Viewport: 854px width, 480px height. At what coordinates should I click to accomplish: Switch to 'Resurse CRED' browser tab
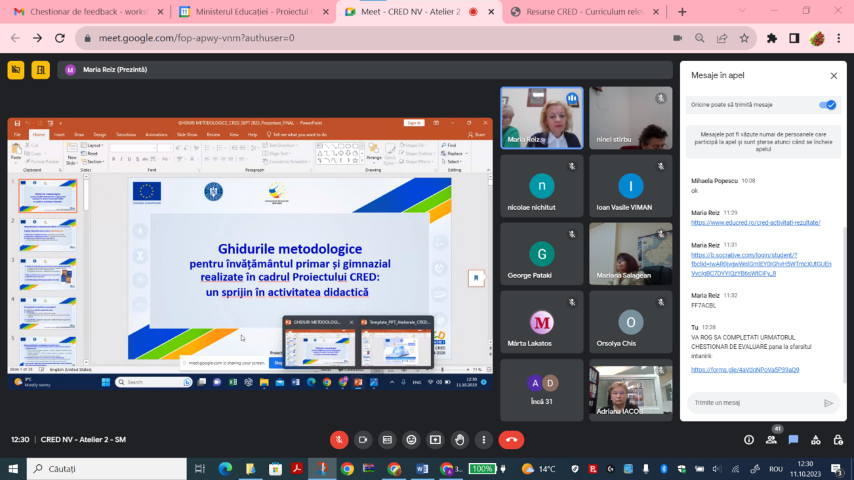click(578, 12)
